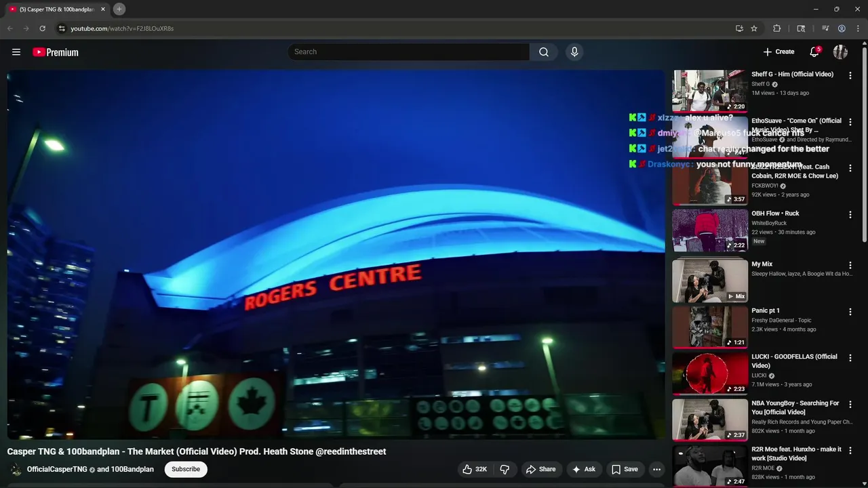868x488 pixels.
Task: Share the video
Action: point(540,469)
